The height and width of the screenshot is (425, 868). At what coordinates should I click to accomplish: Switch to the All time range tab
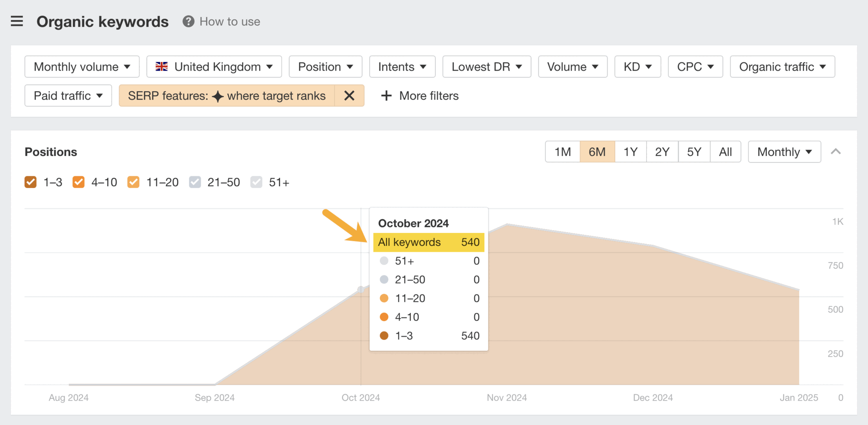(x=725, y=151)
